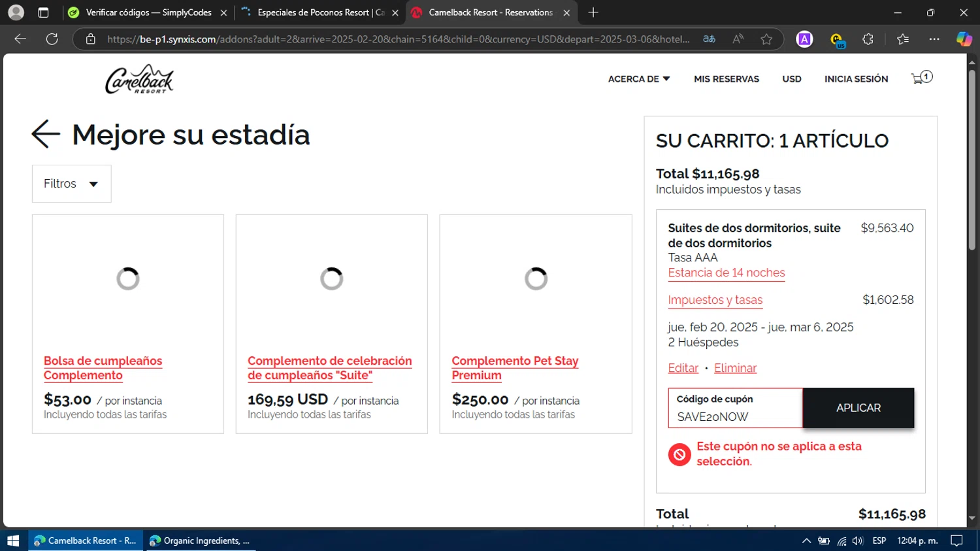Open the read aloud icon
The height and width of the screenshot is (551, 980).
pyautogui.click(x=738, y=39)
